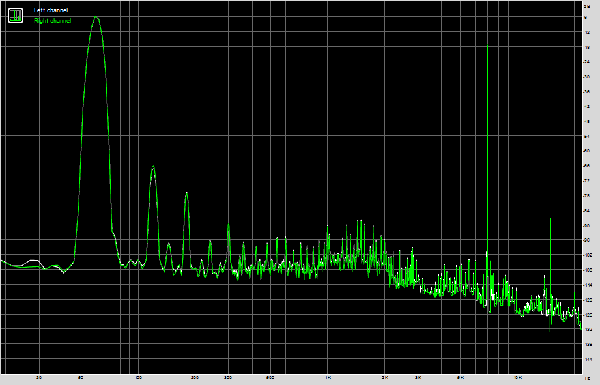The width and height of the screenshot is (600, 385).
Task: Click the tall narrow green spike's top
Action: click(487, 46)
